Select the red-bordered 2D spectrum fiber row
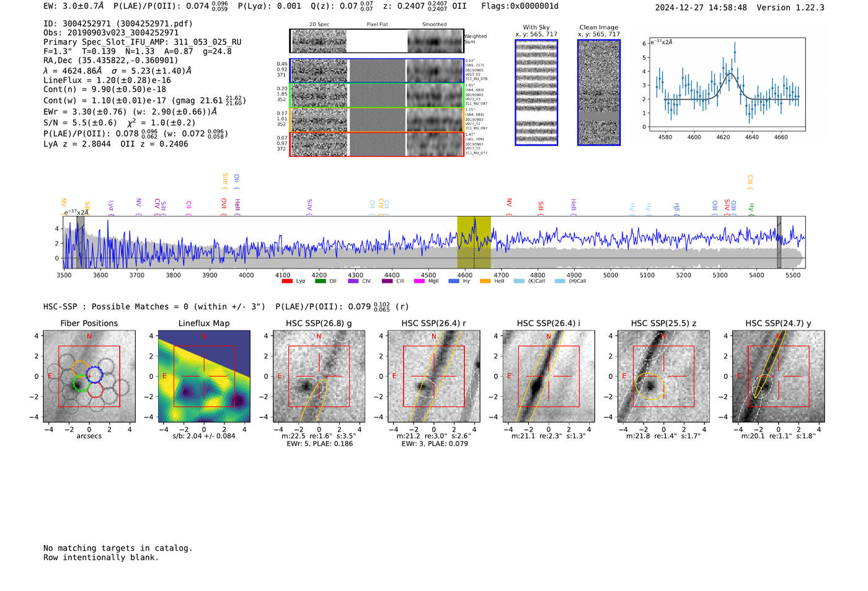Viewport: 868px width, 591px height. (x=377, y=144)
